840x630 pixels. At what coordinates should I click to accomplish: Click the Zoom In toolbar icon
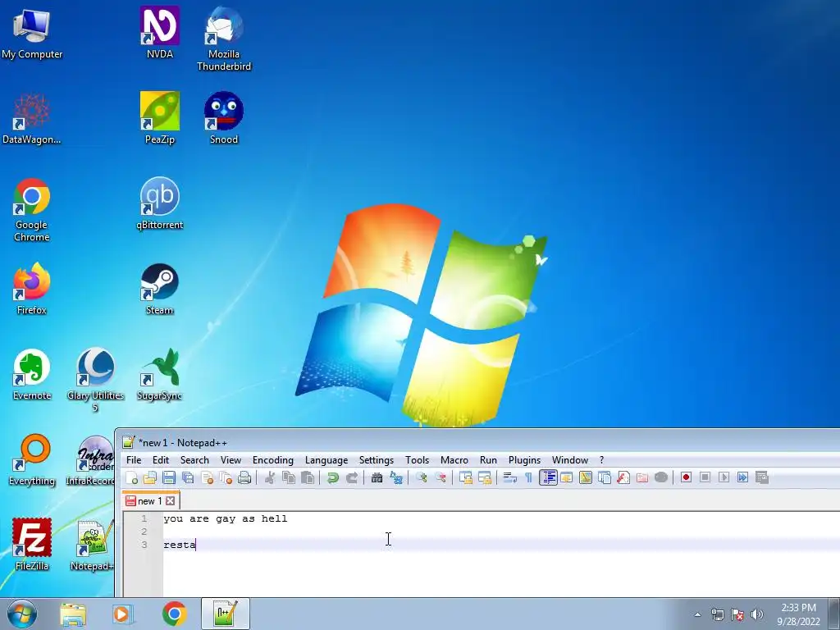pyautogui.click(x=422, y=477)
